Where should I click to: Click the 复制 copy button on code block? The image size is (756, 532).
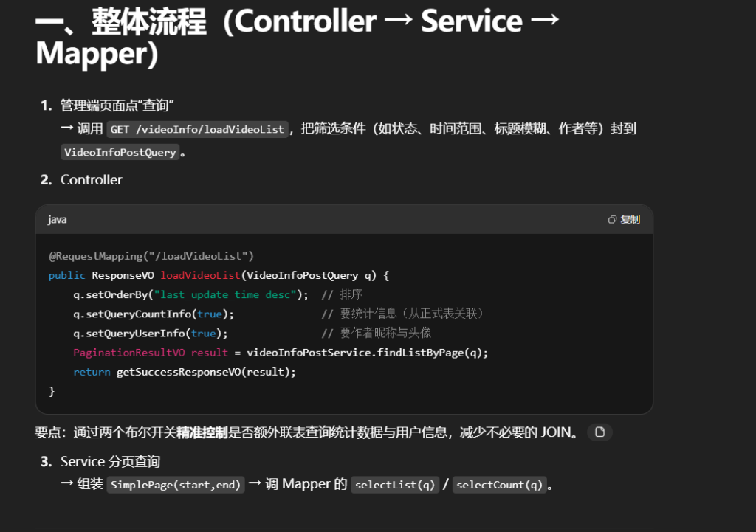tap(624, 220)
